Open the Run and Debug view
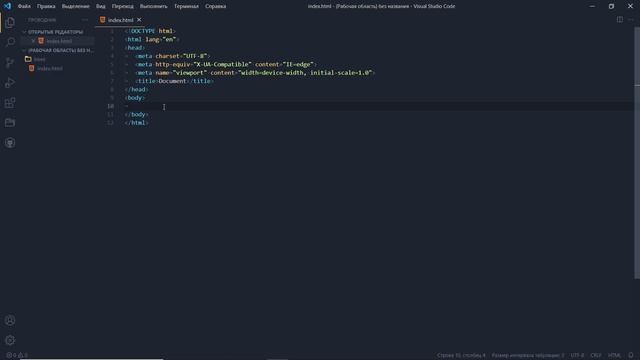The image size is (640, 360). pos(10,82)
